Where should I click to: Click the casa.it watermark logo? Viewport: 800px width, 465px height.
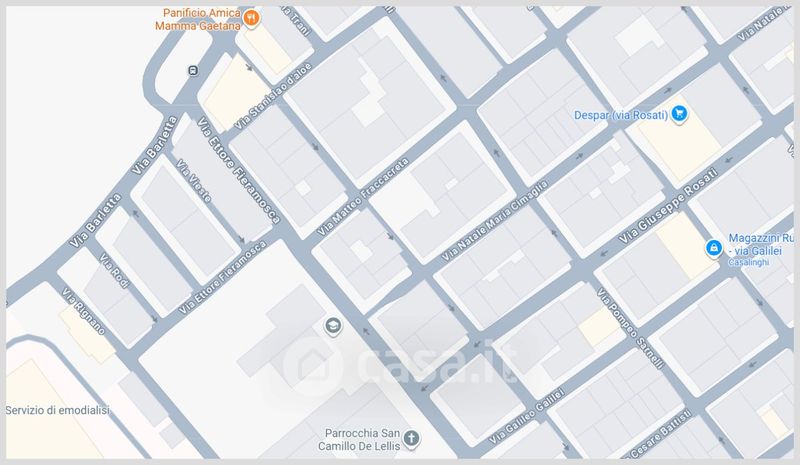tap(399, 364)
